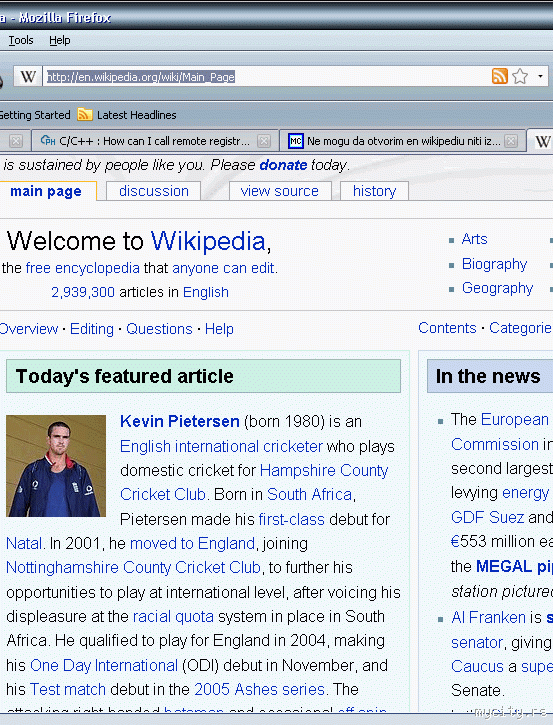
Task: Follow the 'racial quota' link
Action: coord(173,617)
